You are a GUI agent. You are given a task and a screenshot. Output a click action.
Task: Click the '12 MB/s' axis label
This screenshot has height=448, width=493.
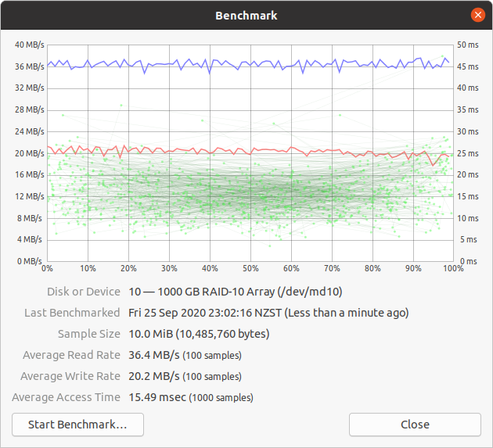pyautogui.click(x=30, y=196)
